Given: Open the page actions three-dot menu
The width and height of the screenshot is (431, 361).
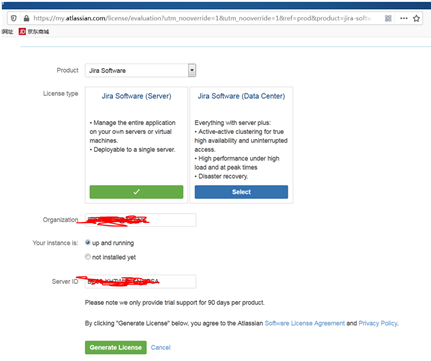Looking at the screenshot, I should click(x=404, y=18).
